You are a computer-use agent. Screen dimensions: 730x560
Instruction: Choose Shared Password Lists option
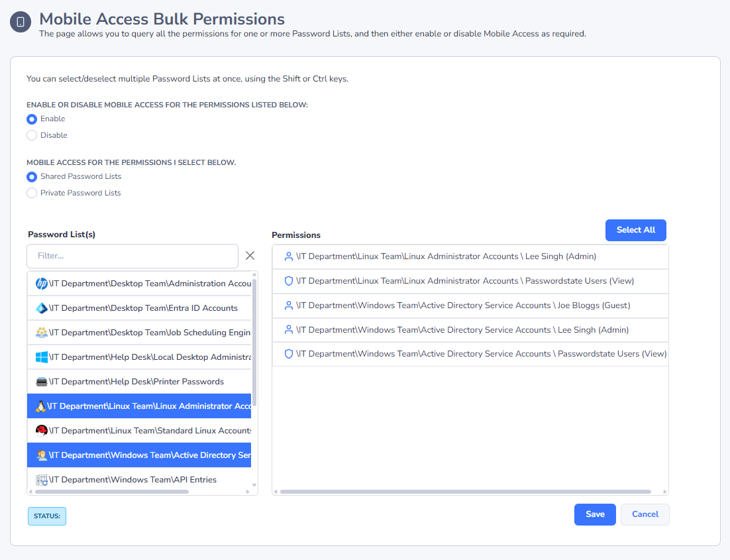tap(32, 176)
